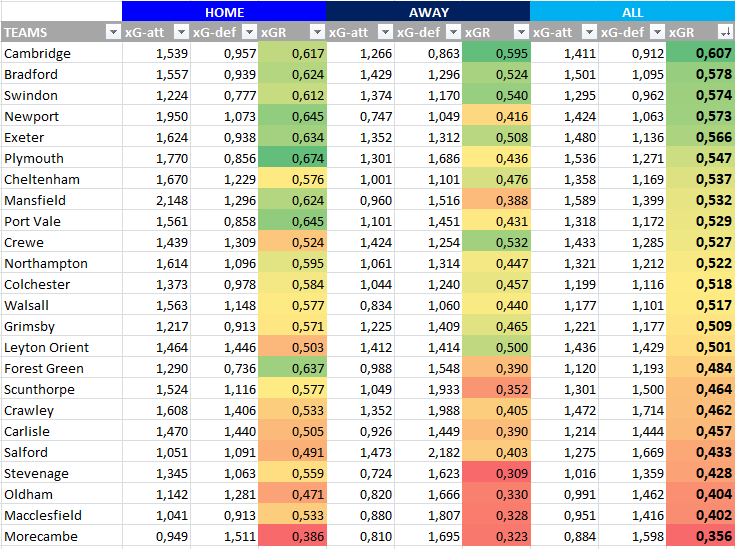Image resolution: width=735 pixels, height=549 pixels.
Task: Select the Bradford team cell
Action: coord(61,74)
